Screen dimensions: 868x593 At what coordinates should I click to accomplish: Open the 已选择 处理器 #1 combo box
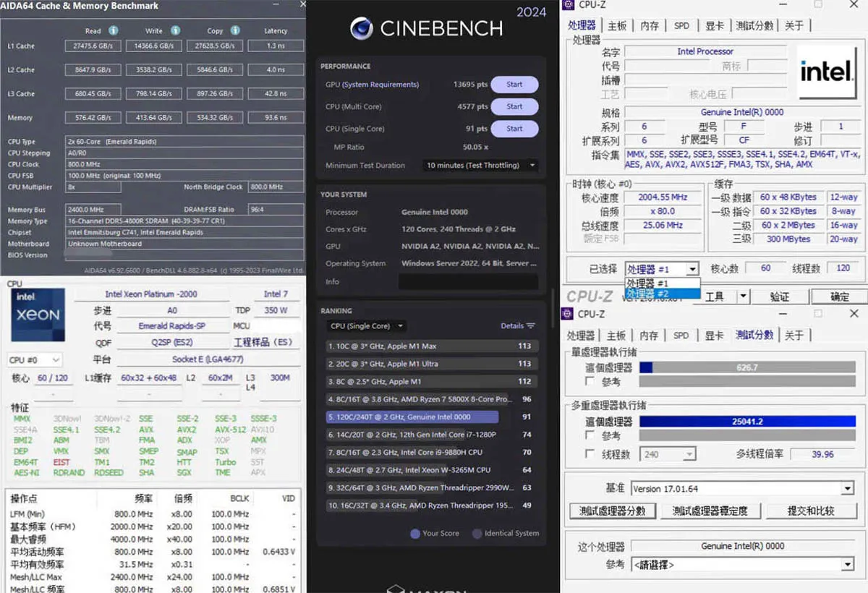[x=662, y=268]
